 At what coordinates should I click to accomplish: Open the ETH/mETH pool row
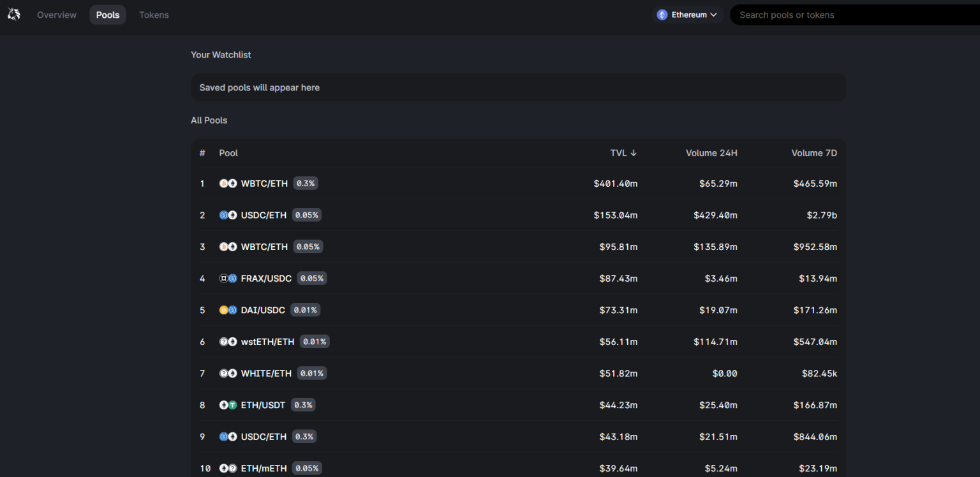(264, 469)
